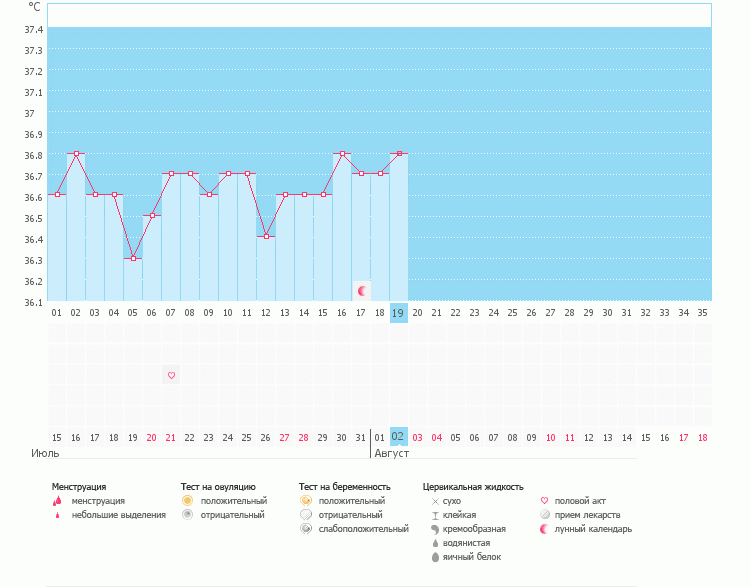Click the positive pregnancy test legend icon
The image size is (750, 587).
(x=306, y=501)
